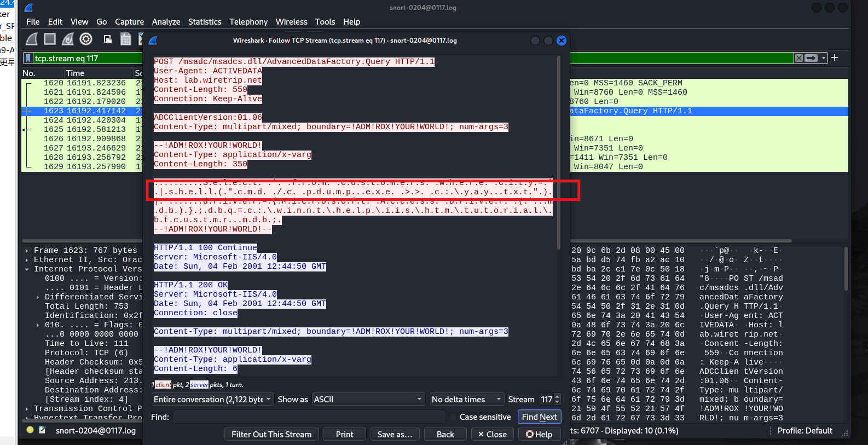The image size is (868, 445).
Task: Open display filter history dropdown arrow
Action: coord(824,58)
